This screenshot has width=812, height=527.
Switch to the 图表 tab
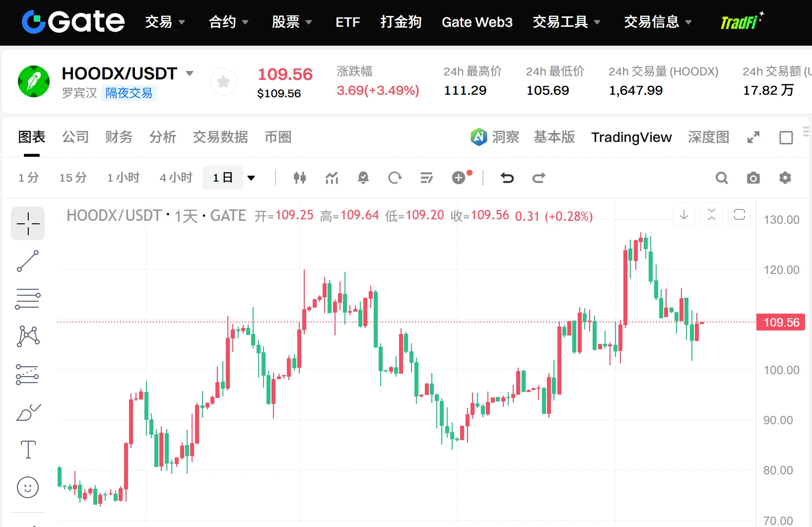tap(32, 137)
